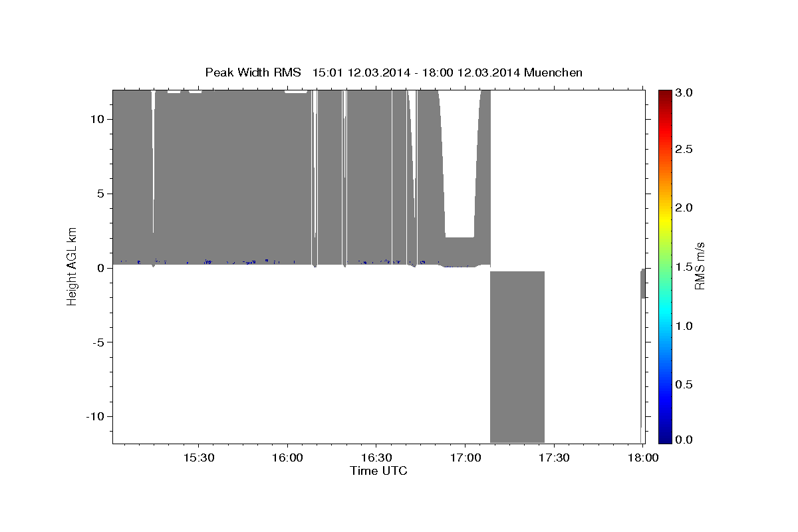Viewport: 798px width, 532px height.
Task: Click the height tick label 0
Action: pyautogui.click(x=102, y=268)
